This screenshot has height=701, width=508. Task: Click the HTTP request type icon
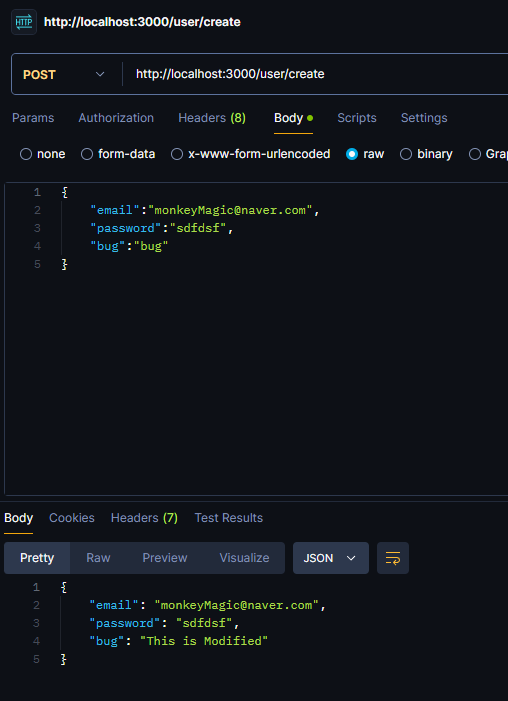click(x=24, y=22)
